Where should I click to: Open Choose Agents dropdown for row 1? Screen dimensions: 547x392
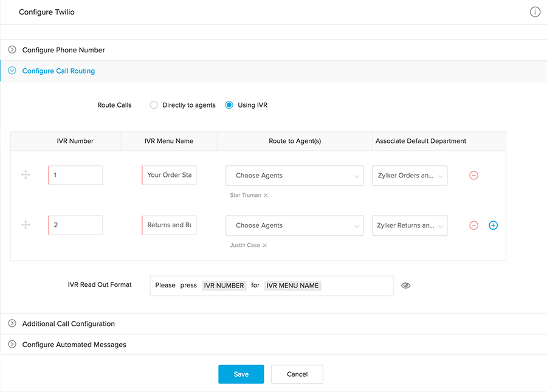tap(294, 176)
